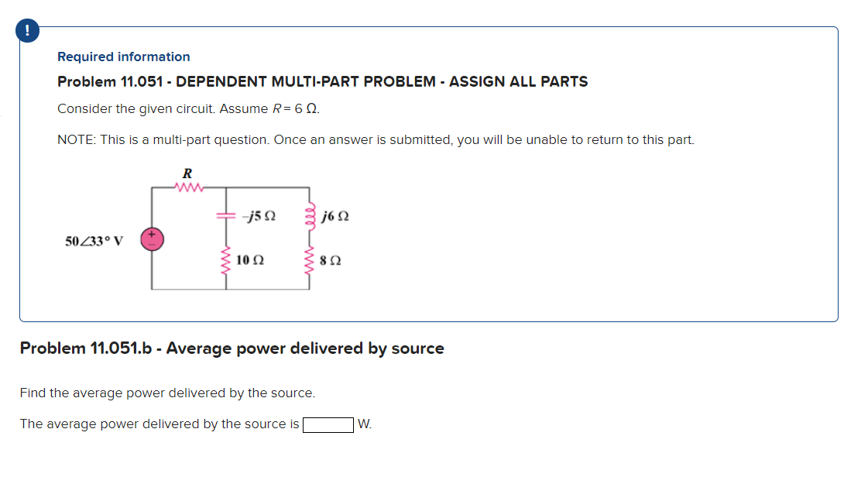Click the 8 Ω resistor symbol
The image size is (868, 477).
[x=309, y=261]
